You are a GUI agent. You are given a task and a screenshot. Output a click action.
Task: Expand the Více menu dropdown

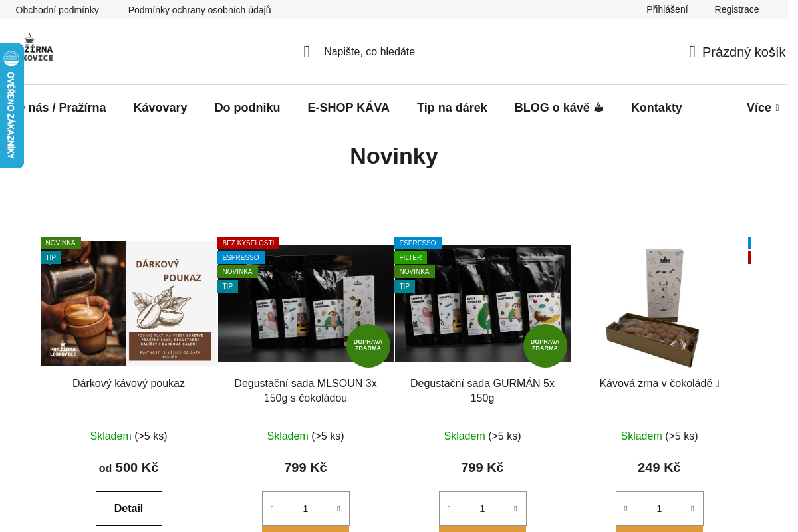click(x=763, y=108)
